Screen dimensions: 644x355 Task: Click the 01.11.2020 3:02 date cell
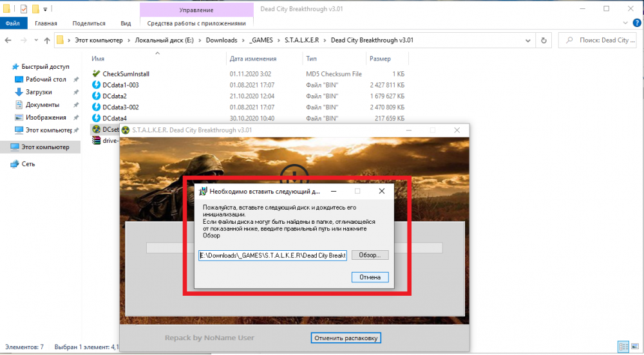pyautogui.click(x=251, y=74)
